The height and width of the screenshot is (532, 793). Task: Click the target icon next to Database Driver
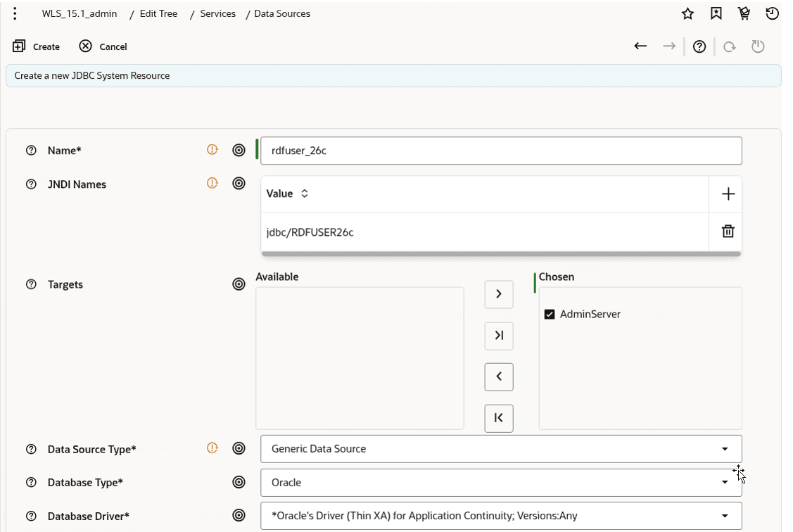pos(239,515)
